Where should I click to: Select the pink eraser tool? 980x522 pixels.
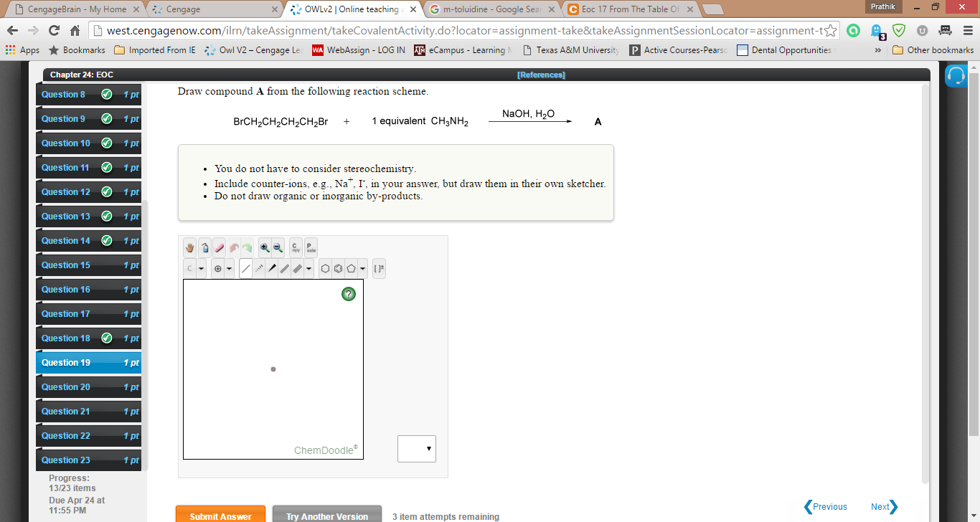[x=219, y=247]
